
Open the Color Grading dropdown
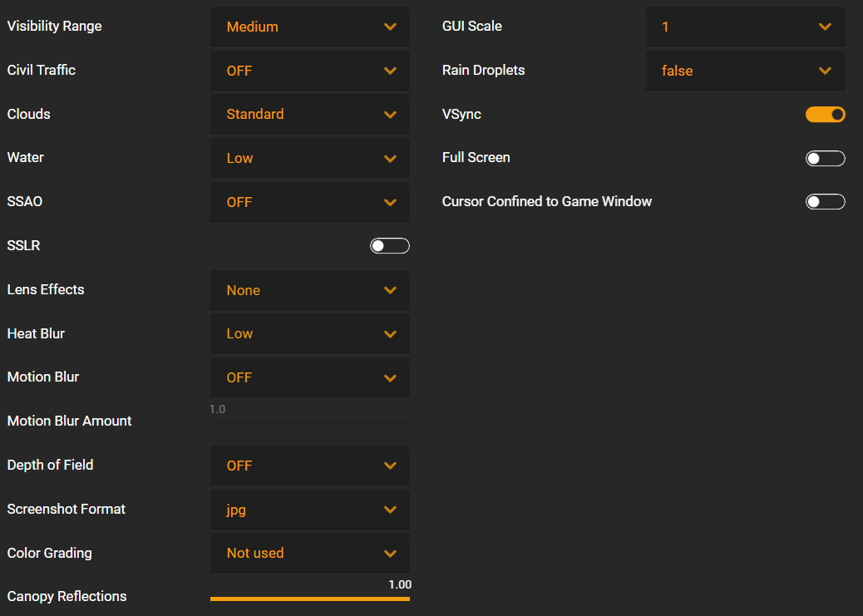point(310,554)
